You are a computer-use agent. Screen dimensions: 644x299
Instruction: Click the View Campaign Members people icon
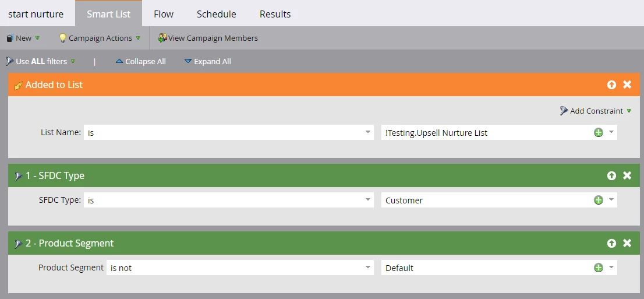pos(162,38)
